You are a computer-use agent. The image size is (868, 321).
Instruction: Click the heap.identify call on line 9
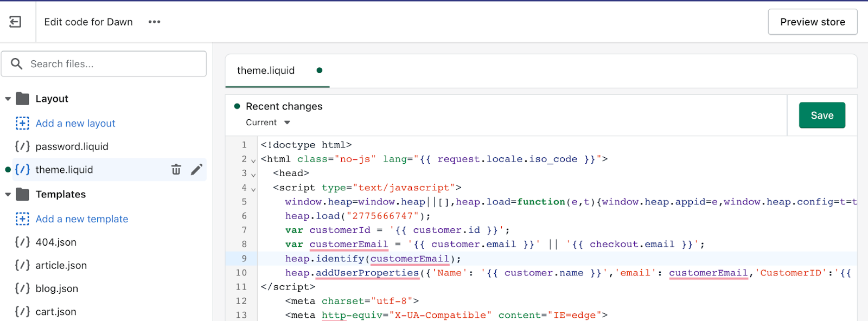(373, 259)
